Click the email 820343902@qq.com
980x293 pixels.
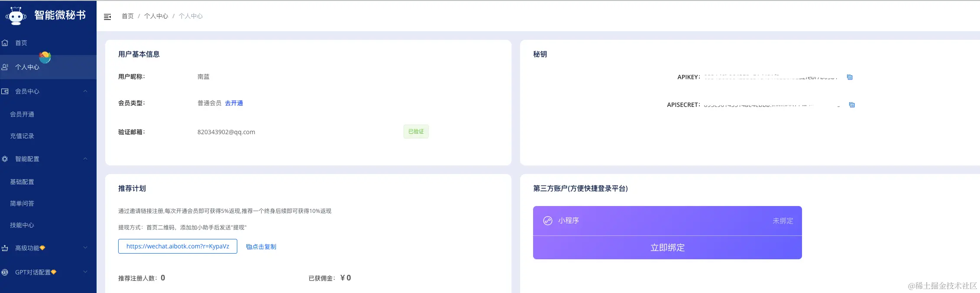point(226,132)
